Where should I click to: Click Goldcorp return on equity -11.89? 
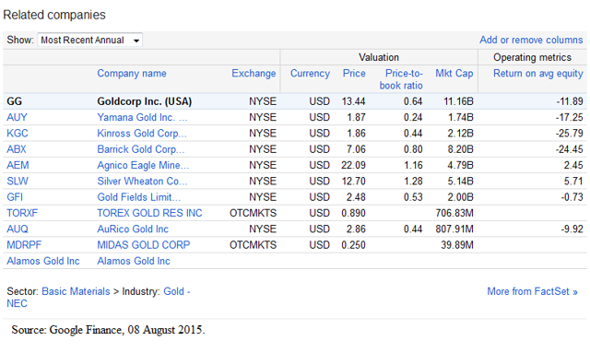(570, 101)
